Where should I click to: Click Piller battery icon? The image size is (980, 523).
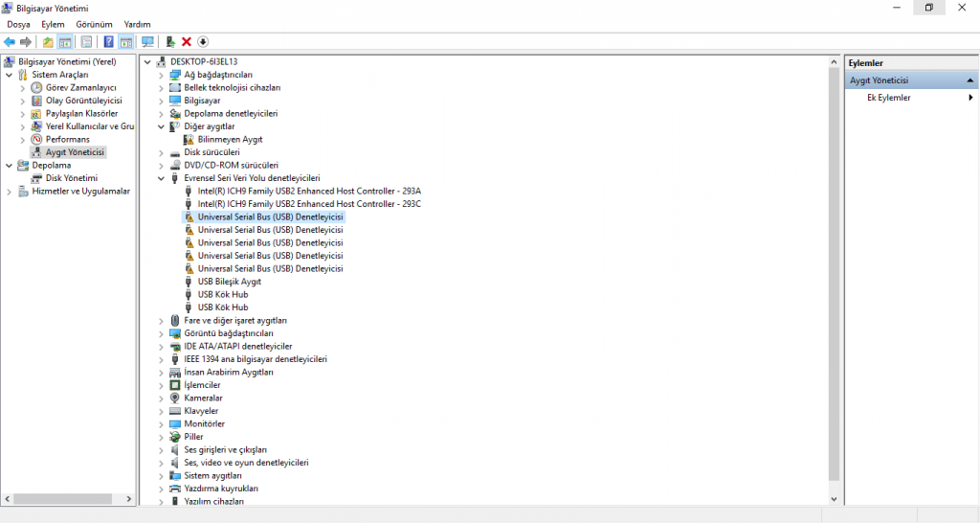175,437
